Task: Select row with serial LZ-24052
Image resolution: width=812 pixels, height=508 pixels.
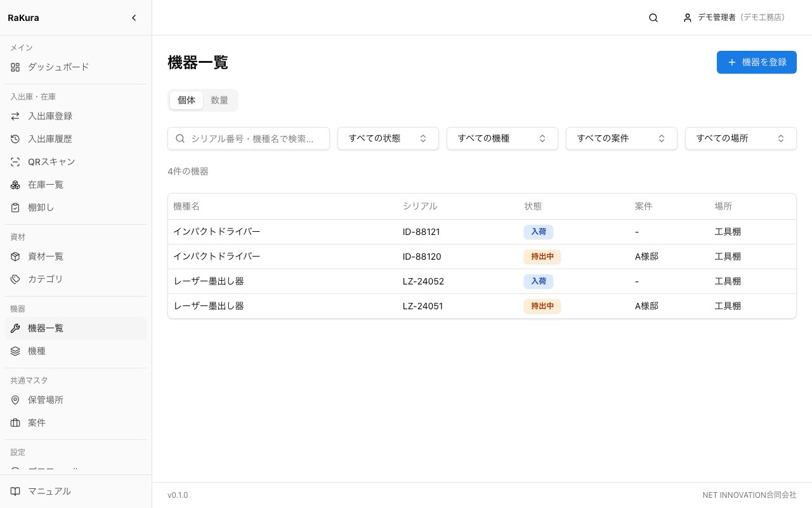Action: click(482, 281)
